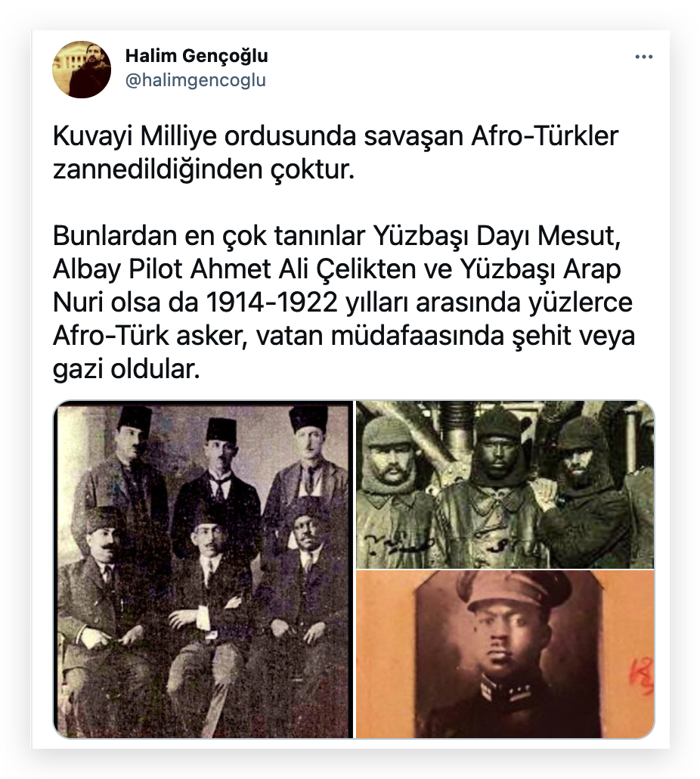Select the tweet's first paragraph about Kuvayi Milliye

pyautogui.click(x=336, y=153)
